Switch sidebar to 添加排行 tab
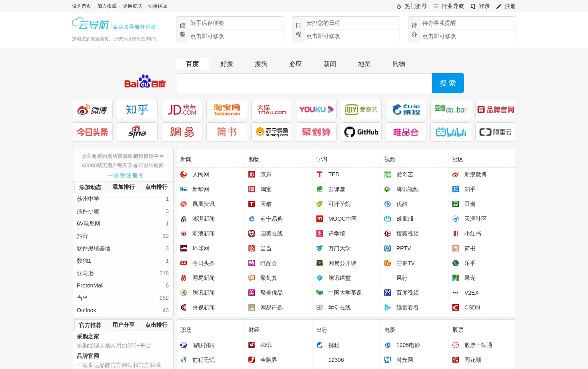588x369 pixels. click(123, 187)
